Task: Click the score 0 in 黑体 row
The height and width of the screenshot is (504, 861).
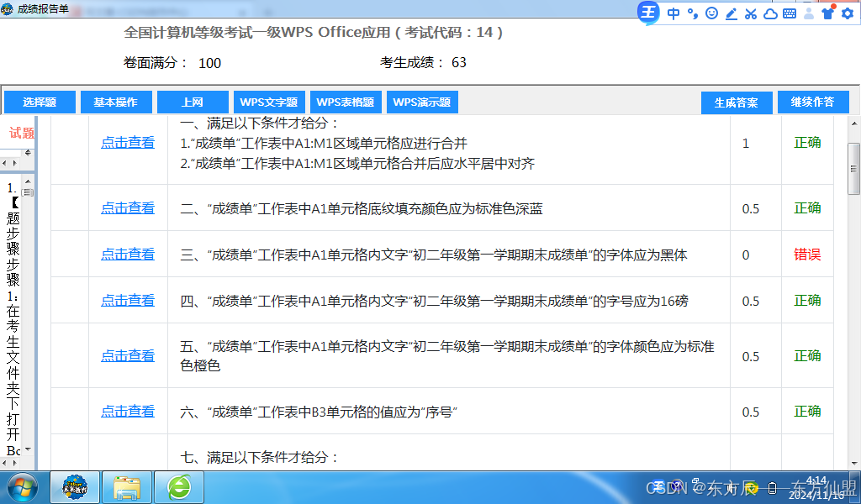Action: point(746,255)
